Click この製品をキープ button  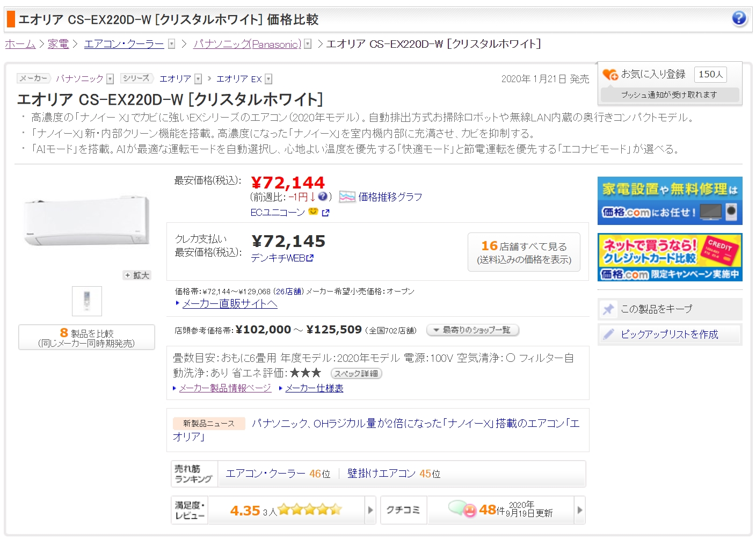click(670, 309)
